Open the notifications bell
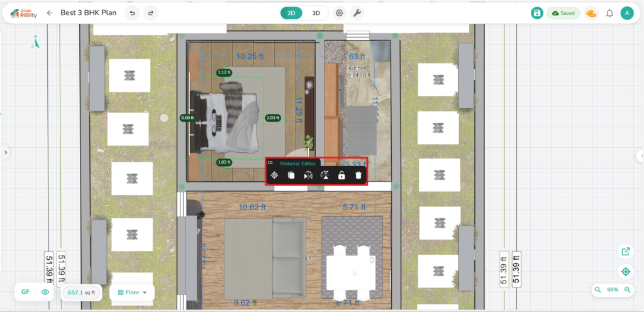 609,13
